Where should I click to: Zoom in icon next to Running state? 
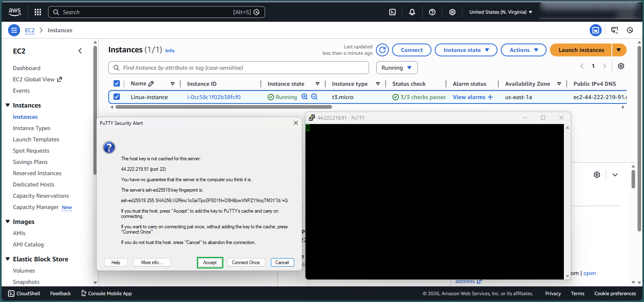pos(305,97)
